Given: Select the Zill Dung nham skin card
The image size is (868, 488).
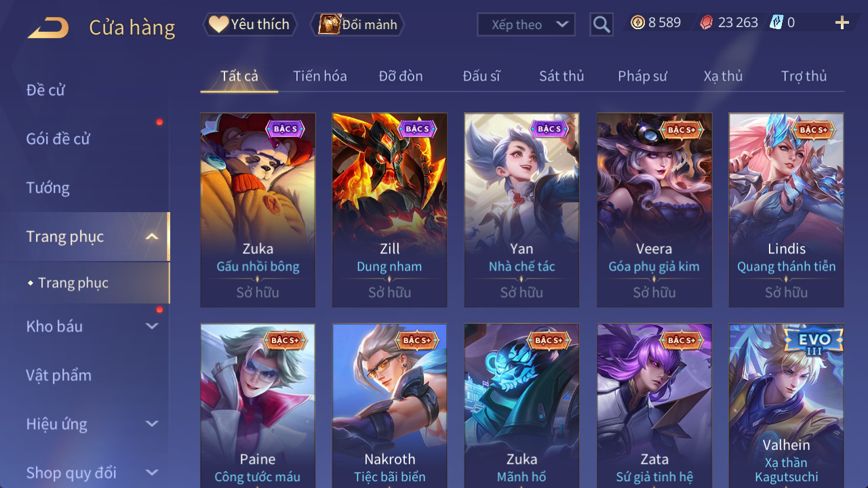Looking at the screenshot, I should click(x=390, y=210).
